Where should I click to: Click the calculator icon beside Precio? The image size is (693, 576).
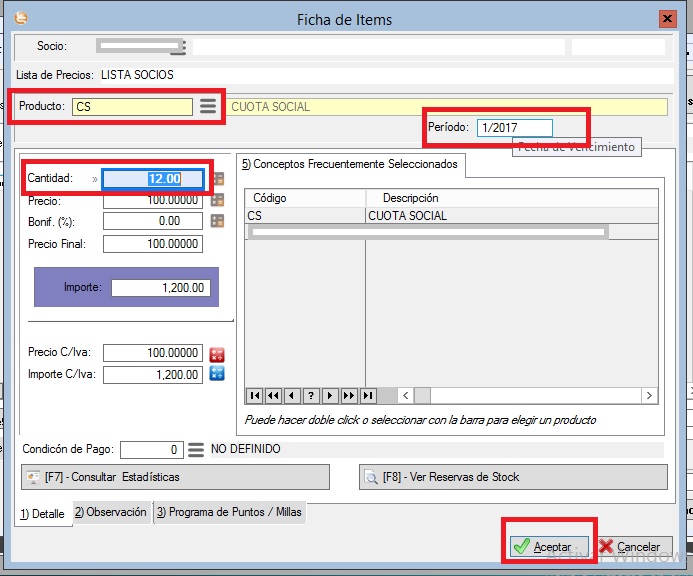(218, 200)
